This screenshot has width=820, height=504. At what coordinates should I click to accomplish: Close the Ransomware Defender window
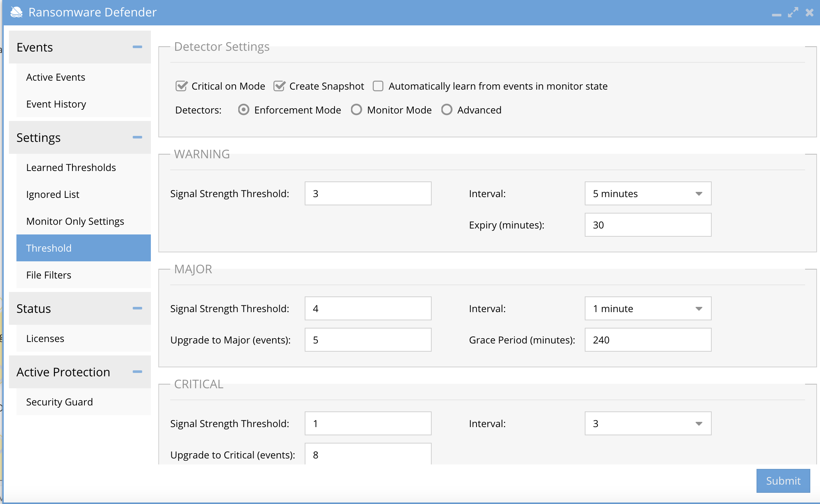tap(810, 12)
